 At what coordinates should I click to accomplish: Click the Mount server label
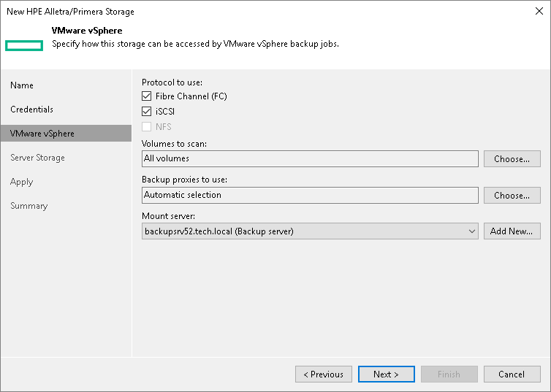click(168, 216)
